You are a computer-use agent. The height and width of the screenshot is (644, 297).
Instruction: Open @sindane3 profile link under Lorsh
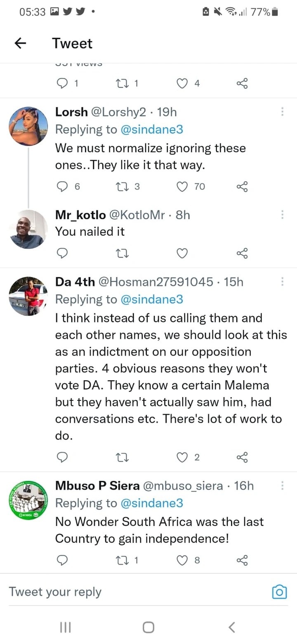pyautogui.click(x=151, y=130)
